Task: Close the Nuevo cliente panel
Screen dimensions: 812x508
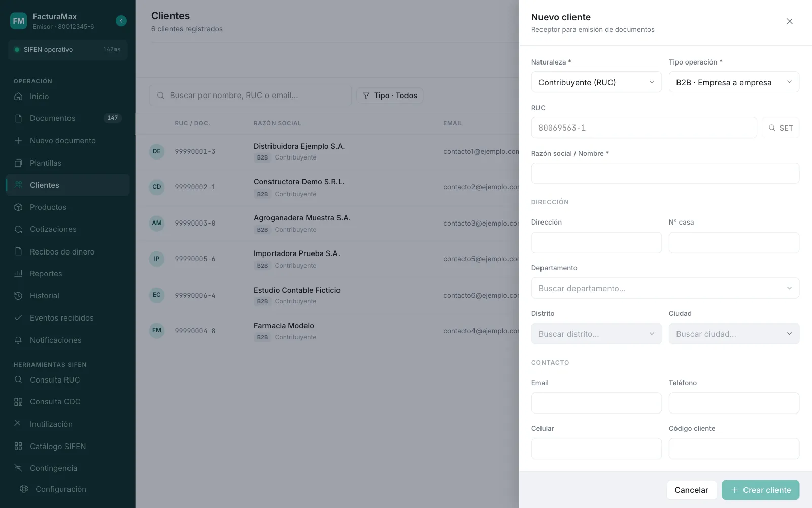Action: 789,21
